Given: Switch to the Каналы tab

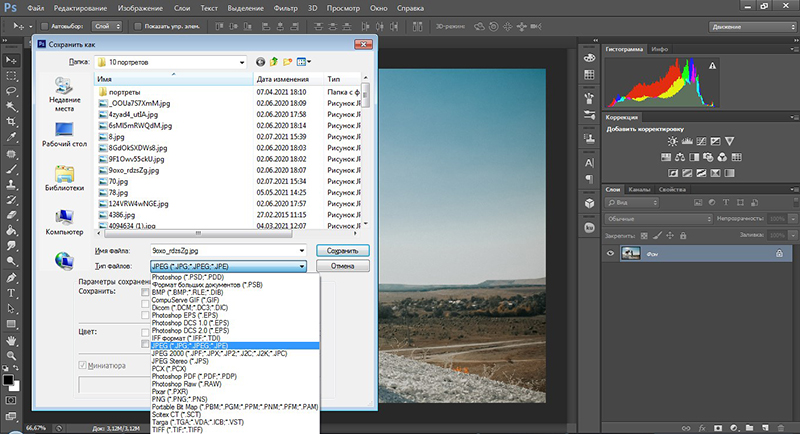Looking at the screenshot, I should 639,189.
